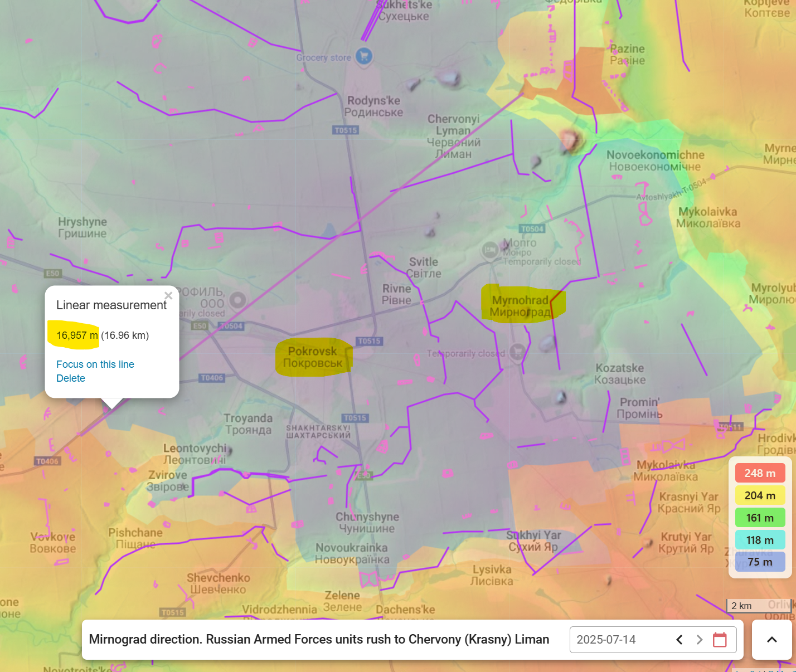Click the Zelene village label
This screenshot has height=672, width=796.
click(x=342, y=601)
